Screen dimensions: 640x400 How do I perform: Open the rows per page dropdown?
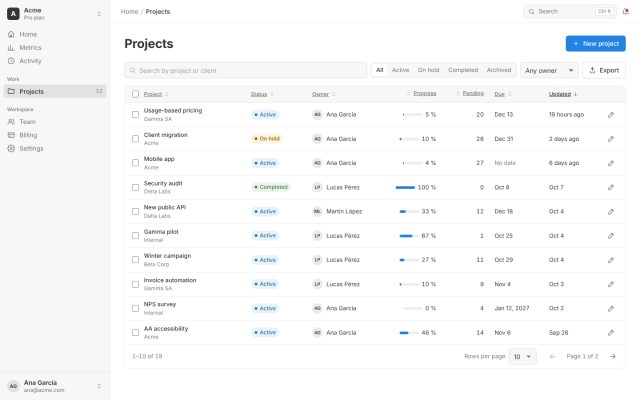click(522, 357)
